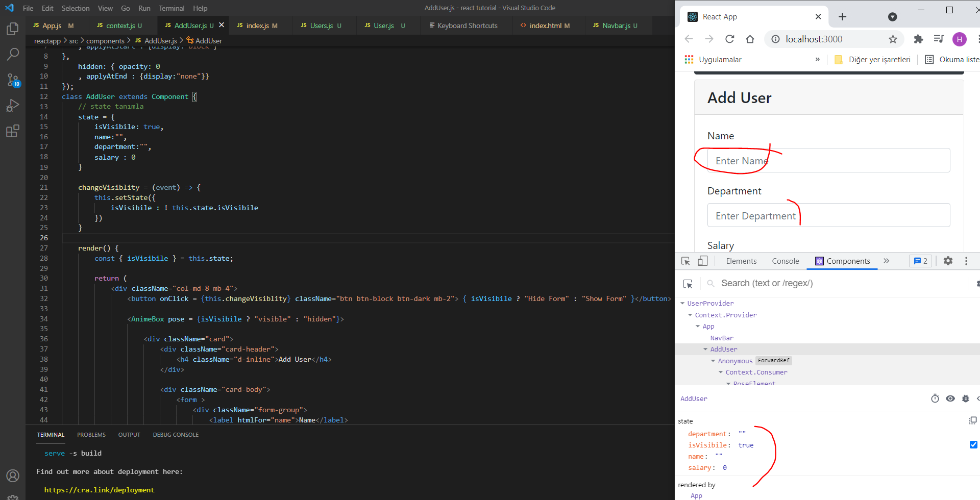This screenshot has height=500, width=980.
Task: Click the eye icon to inspect matching DOM element
Action: coord(950,398)
